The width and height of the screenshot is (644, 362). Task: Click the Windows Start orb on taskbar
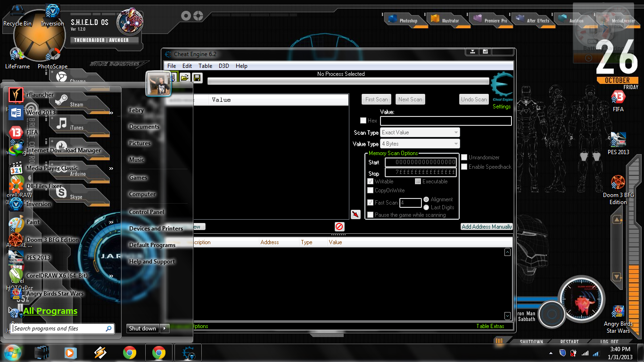pos(12,353)
